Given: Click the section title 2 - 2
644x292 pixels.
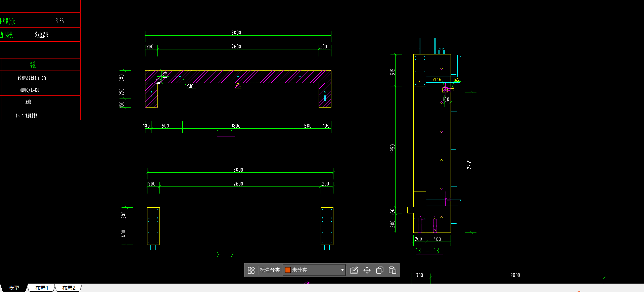Looking at the screenshot, I should 225,255.
